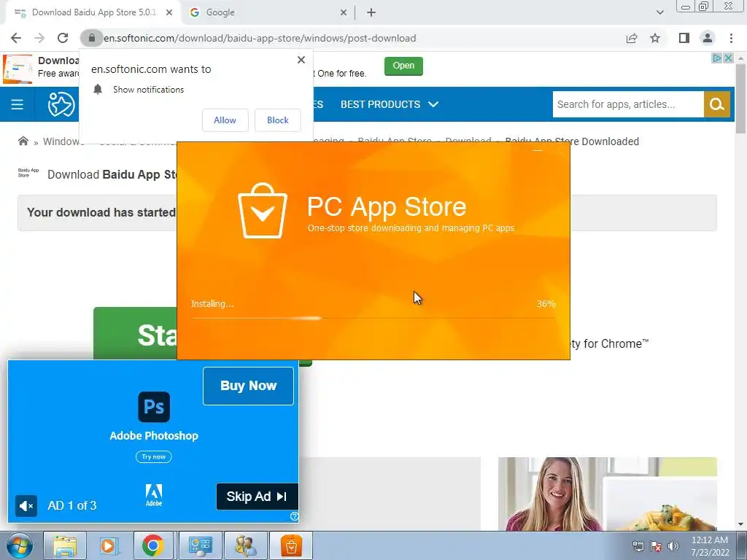Click the woman with food thumbnail
Viewport: 747px width, 560px height.
[x=608, y=494]
